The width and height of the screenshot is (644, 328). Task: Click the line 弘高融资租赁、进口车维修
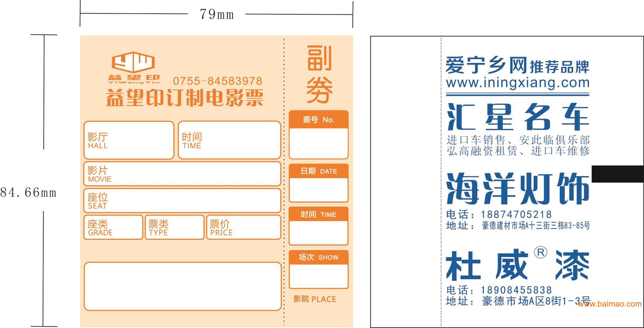pyautogui.click(x=518, y=151)
